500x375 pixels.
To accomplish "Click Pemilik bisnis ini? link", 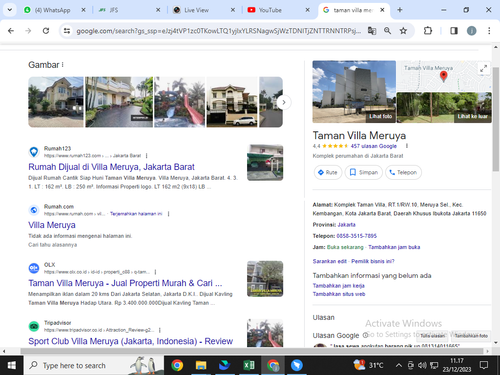I will tap(373, 261).
